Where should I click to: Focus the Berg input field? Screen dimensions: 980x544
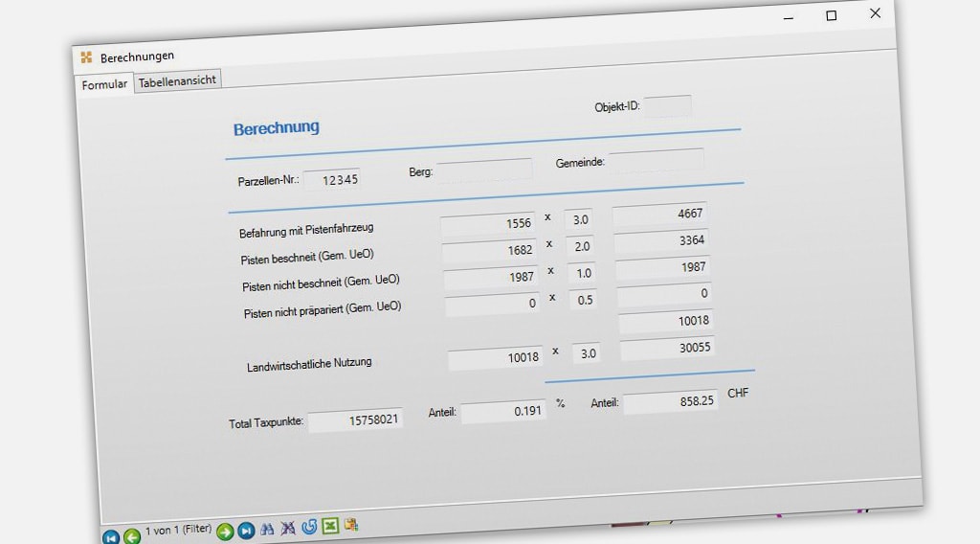484,170
